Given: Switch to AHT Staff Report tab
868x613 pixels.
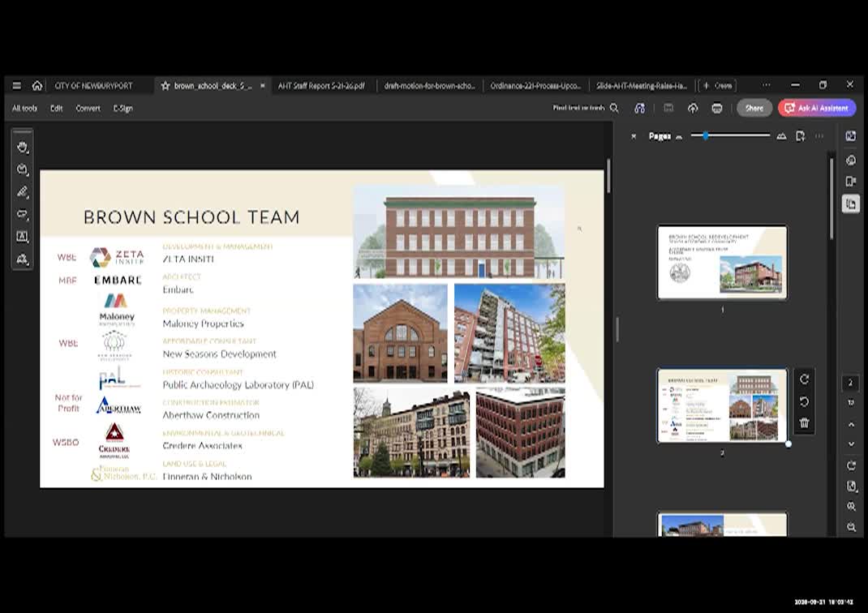Looking at the screenshot, I should pos(321,86).
